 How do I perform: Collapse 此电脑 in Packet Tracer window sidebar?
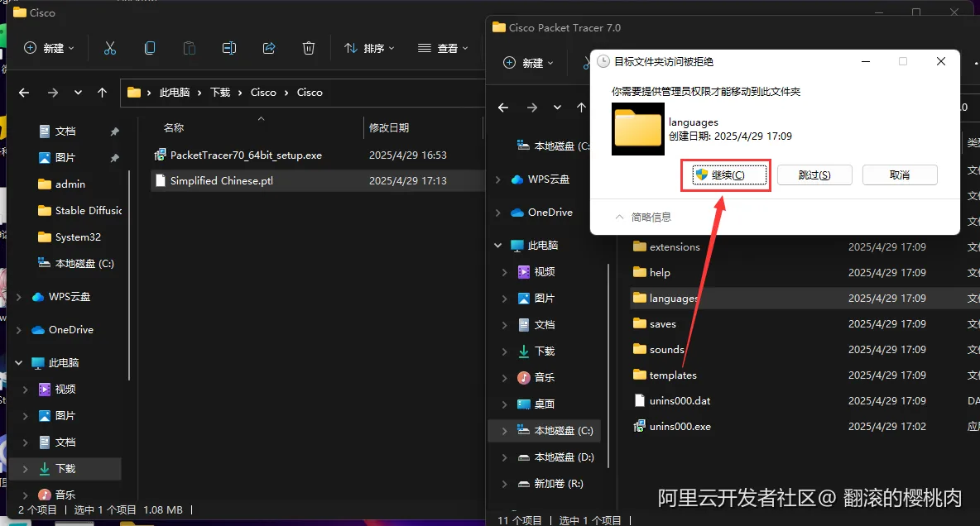(x=498, y=246)
